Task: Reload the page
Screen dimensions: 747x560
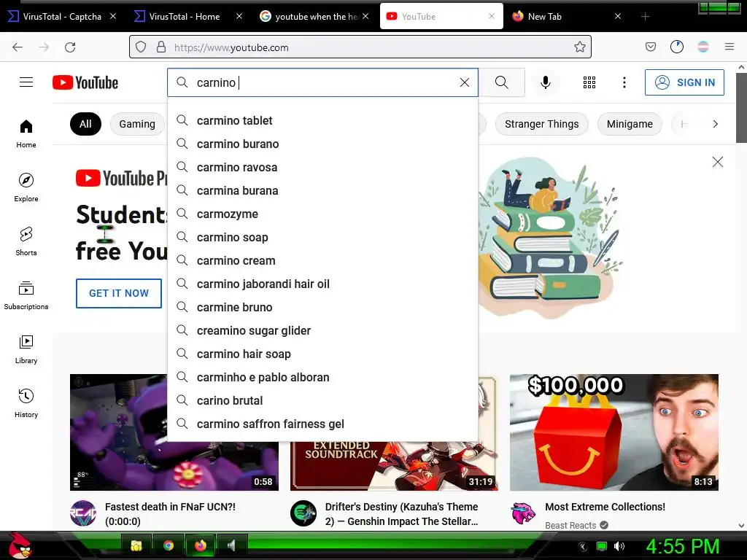Action: (x=70, y=47)
